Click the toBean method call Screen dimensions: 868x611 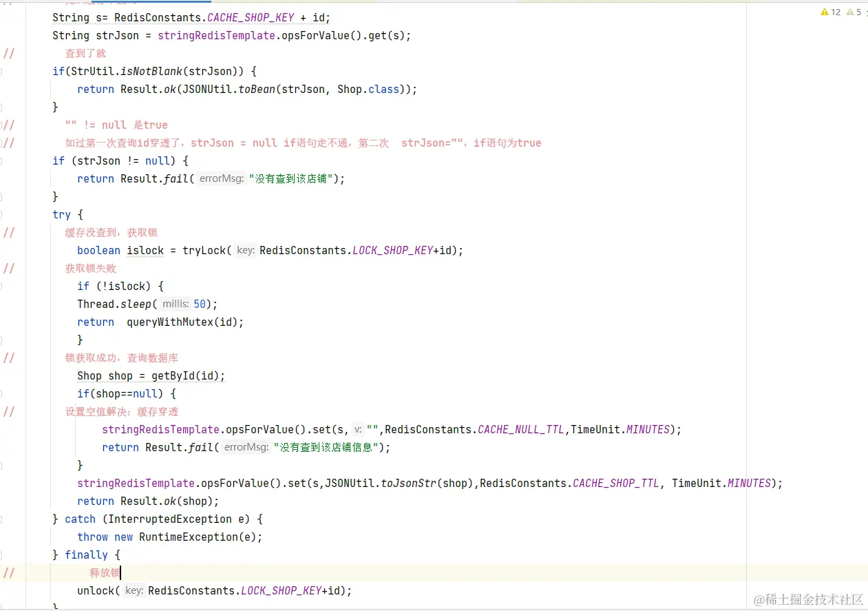tap(257, 89)
